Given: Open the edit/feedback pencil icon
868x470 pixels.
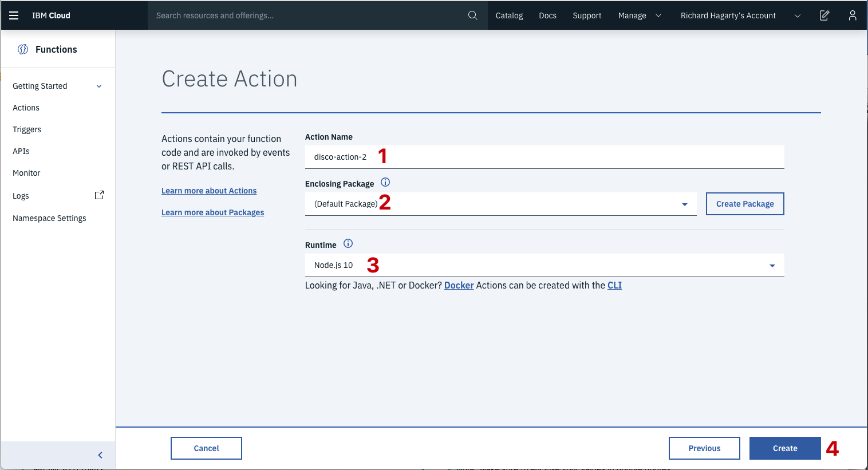Looking at the screenshot, I should point(824,15).
